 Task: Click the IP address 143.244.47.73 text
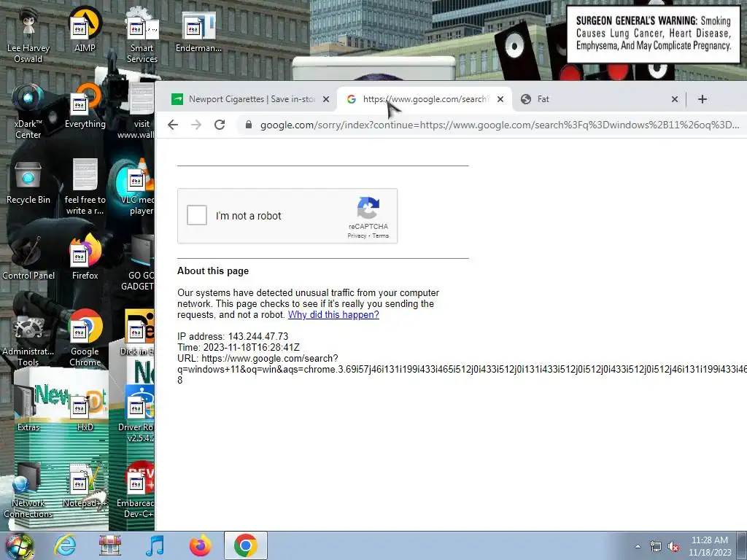(x=233, y=337)
